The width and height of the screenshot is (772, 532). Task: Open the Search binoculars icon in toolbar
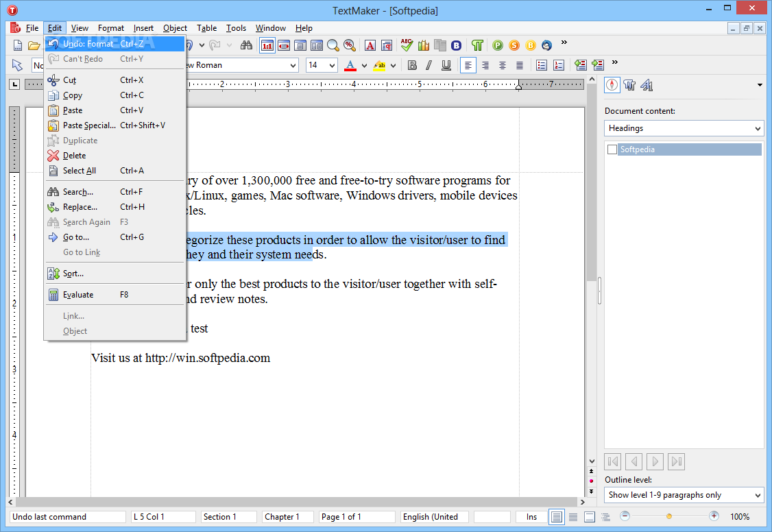(246, 46)
